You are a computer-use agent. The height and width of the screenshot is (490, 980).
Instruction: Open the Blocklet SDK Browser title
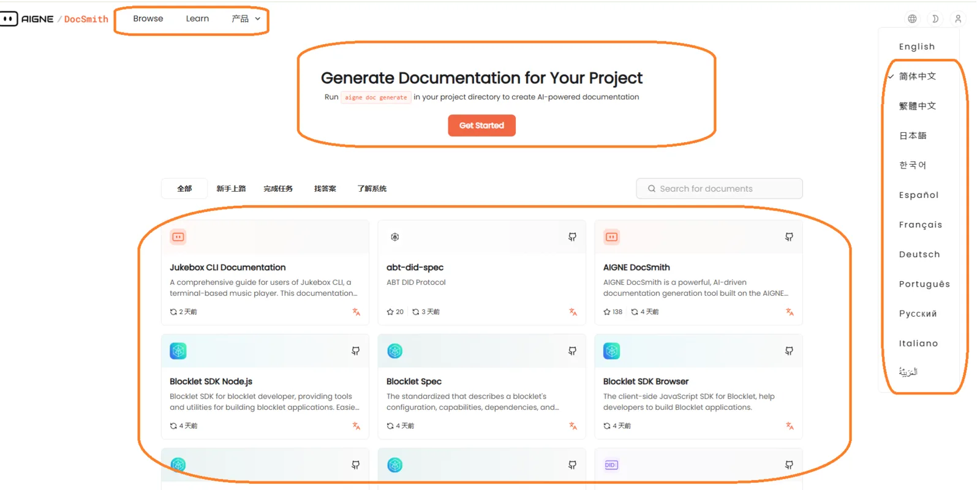646,382
